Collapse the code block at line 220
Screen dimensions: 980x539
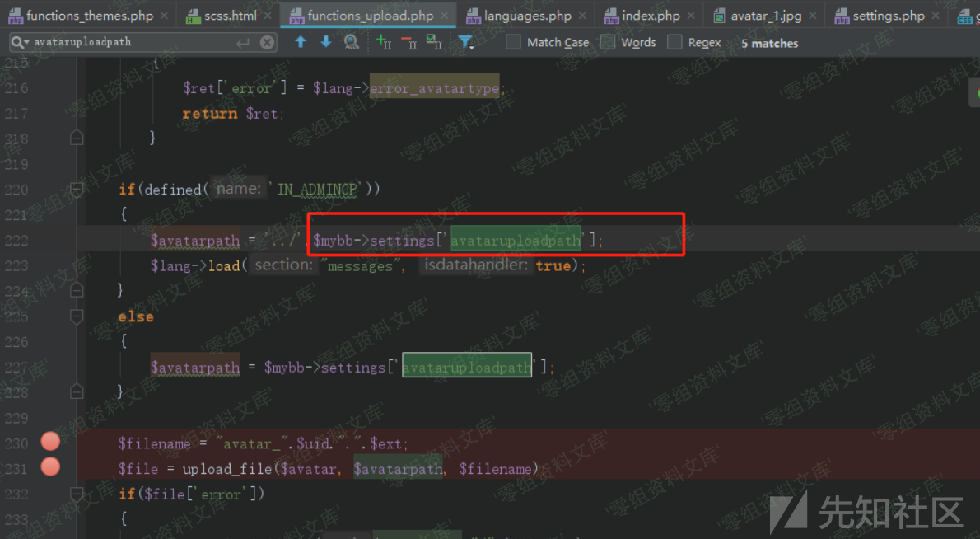point(77,190)
